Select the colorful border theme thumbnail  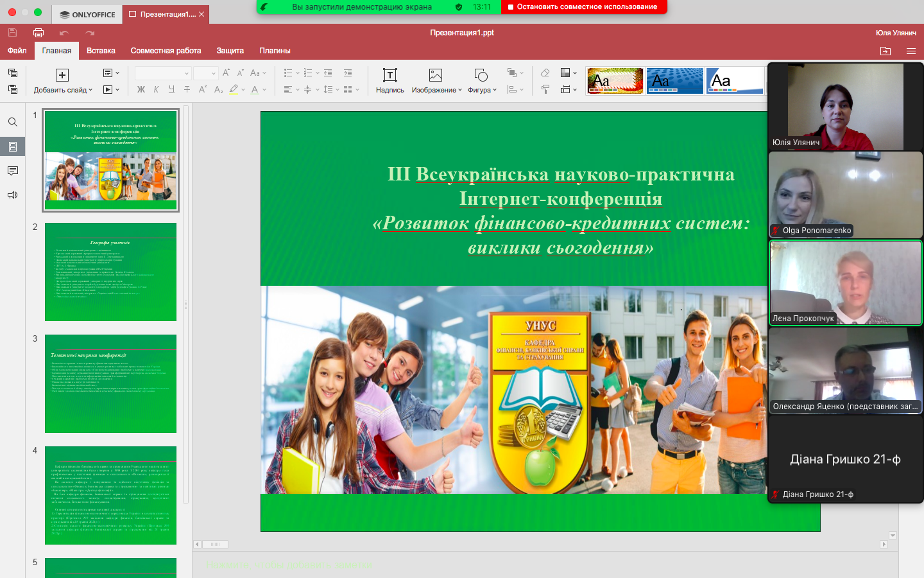[615, 81]
